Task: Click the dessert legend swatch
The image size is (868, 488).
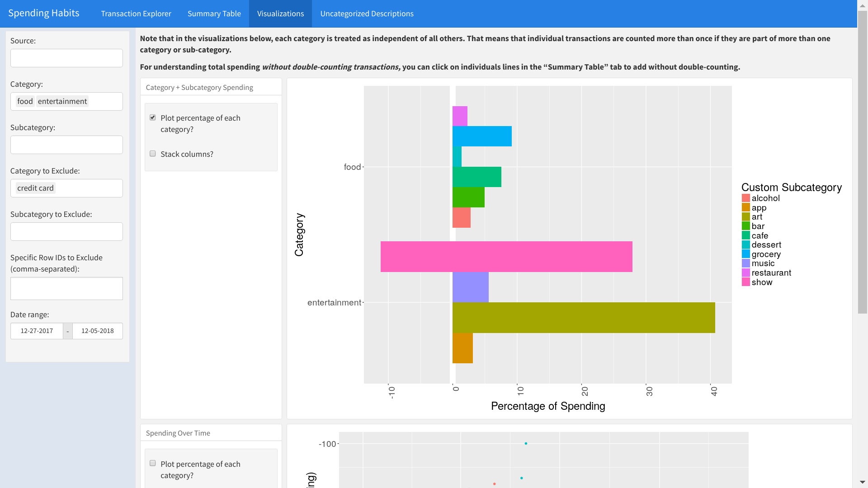Action: tap(746, 244)
